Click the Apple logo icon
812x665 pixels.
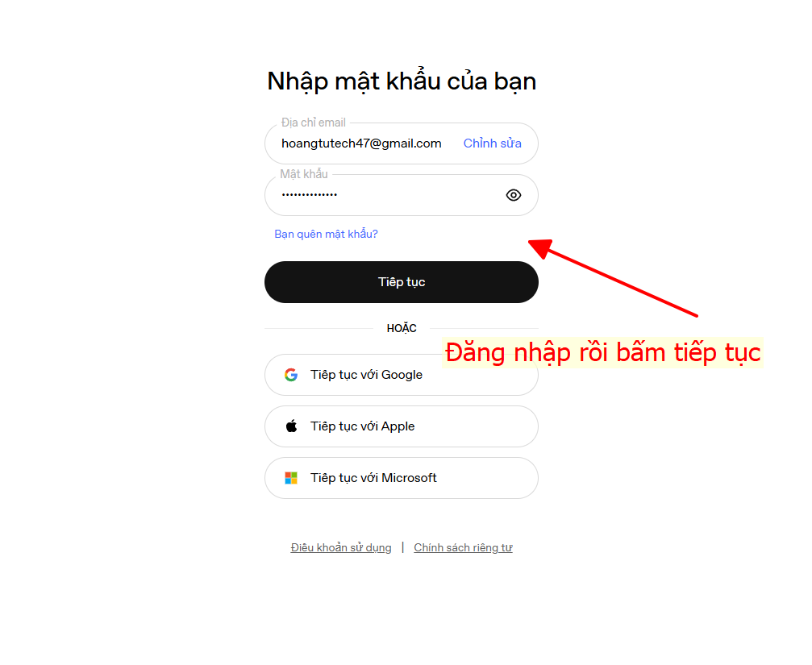[291, 426]
